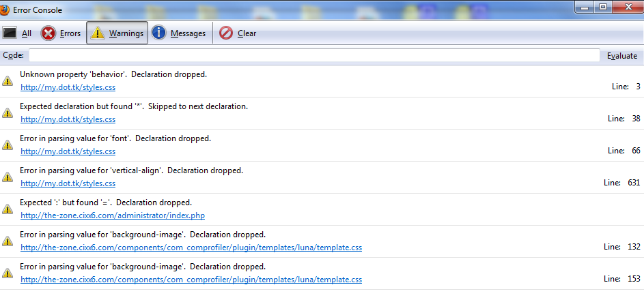Click warning icon beside Line 132 background-image error
The image size is (644, 300).
pos(8,241)
